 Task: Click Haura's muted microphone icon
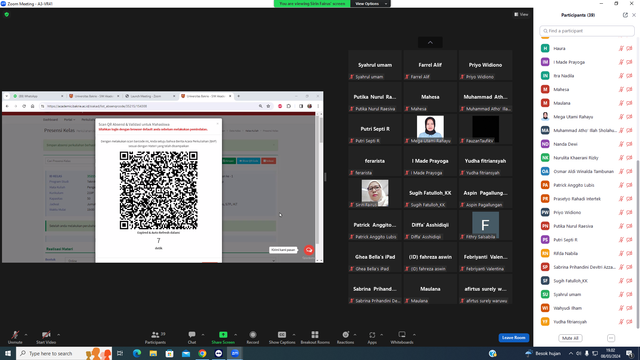[621, 49]
